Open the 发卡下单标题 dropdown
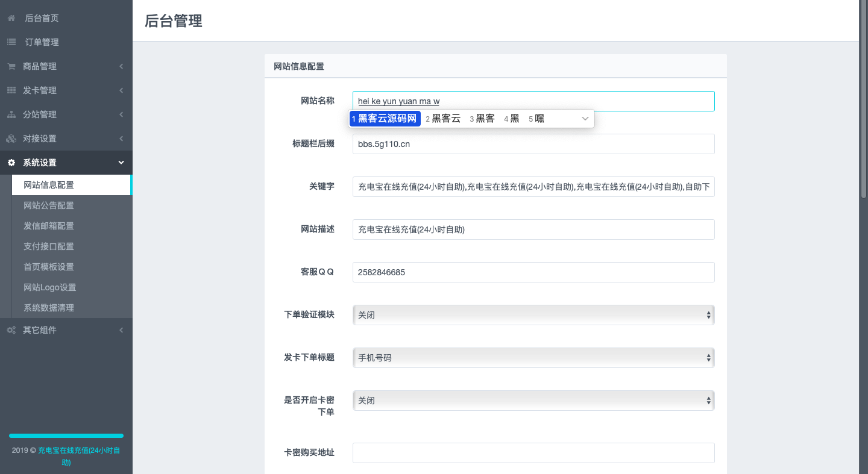 pos(533,358)
